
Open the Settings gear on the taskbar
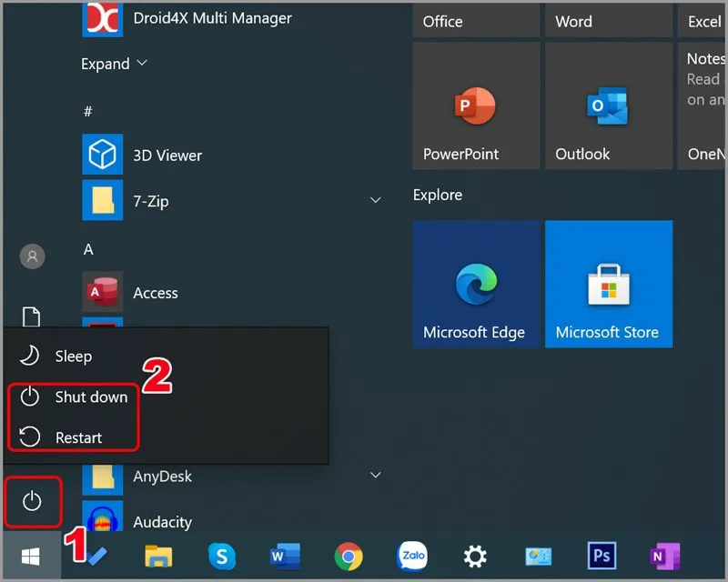coord(475,555)
